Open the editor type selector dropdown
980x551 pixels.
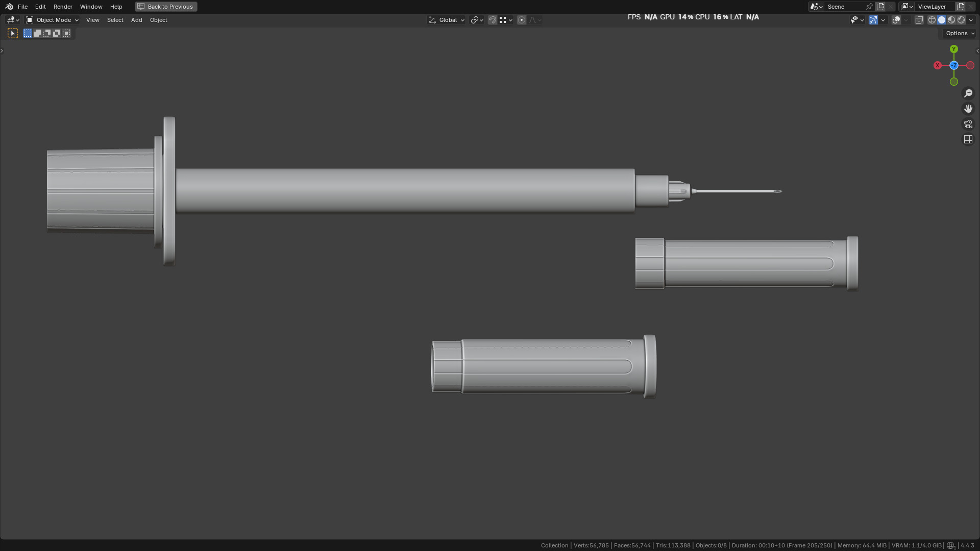[x=13, y=20]
